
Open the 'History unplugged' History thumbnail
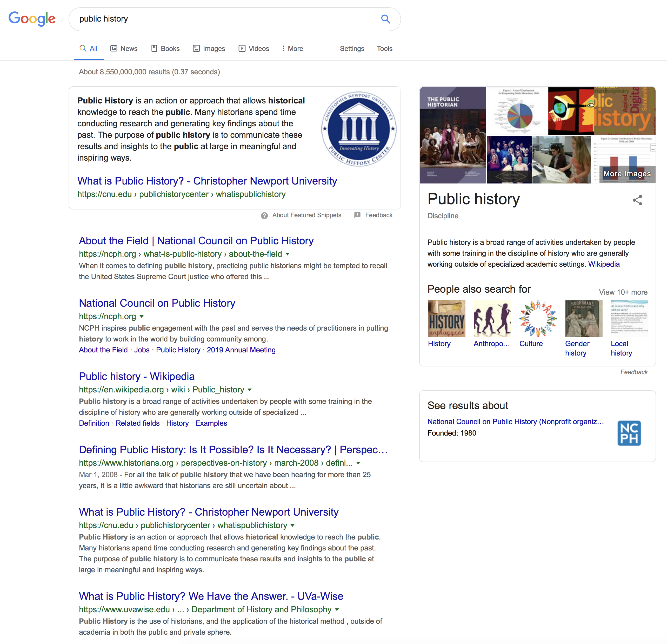click(446, 318)
